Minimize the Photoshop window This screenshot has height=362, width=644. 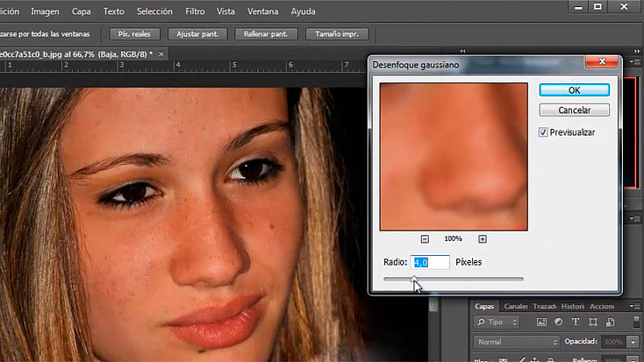coord(578,7)
